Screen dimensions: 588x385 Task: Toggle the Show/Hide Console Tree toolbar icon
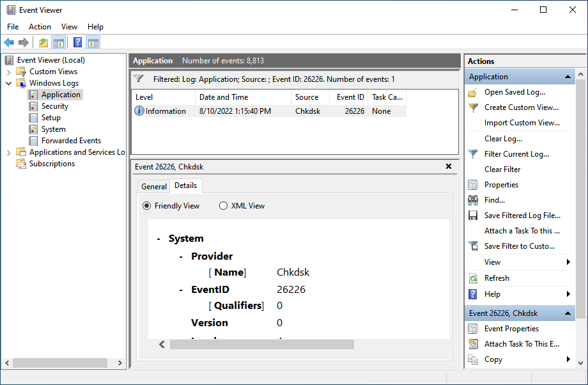click(x=59, y=42)
